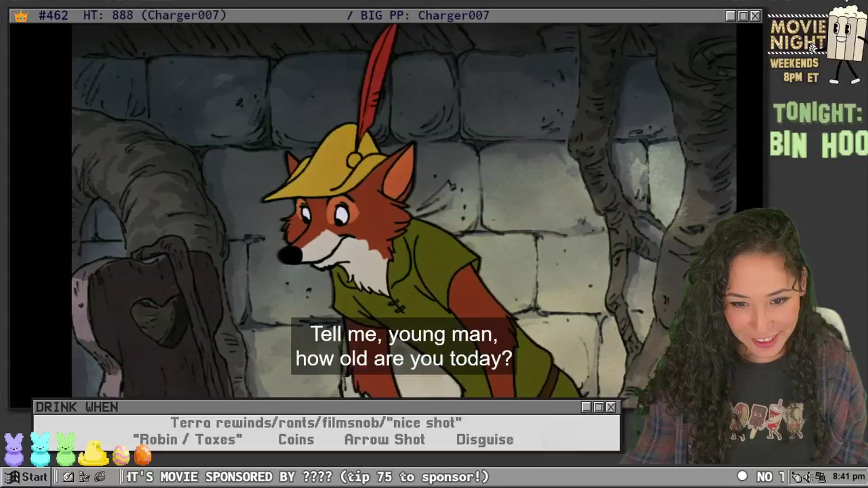This screenshot has height=488, width=868.
Task: Click the mouse icon in system tray
Action: [x=798, y=477]
